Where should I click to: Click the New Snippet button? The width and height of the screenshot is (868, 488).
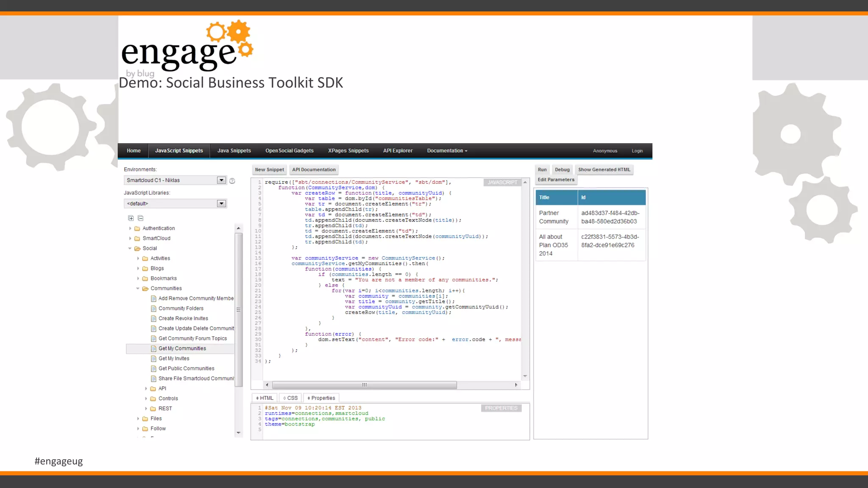(270, 170)
